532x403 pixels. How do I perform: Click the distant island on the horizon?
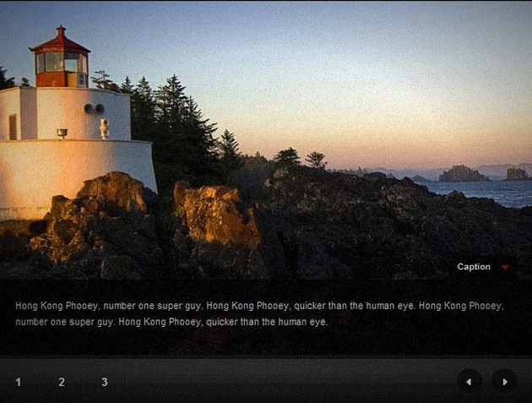pyautogui.click(x=463, y=174)
